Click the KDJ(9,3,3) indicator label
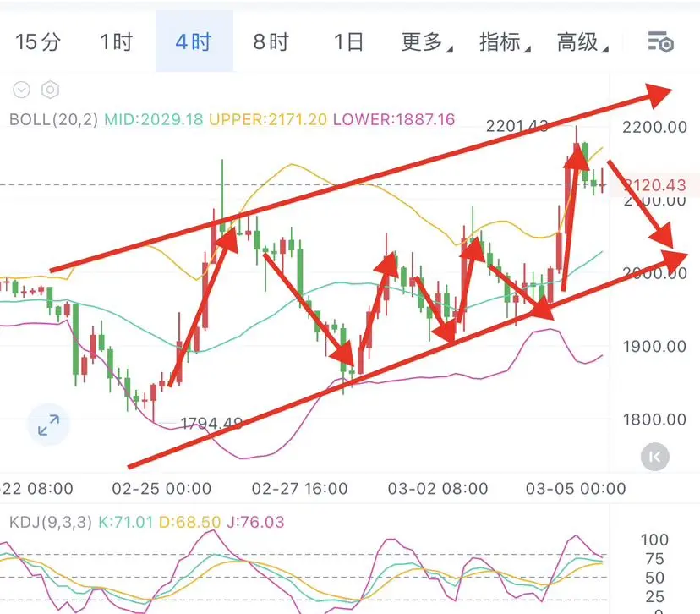Screen dimensions: 700x614 [51, 522]
